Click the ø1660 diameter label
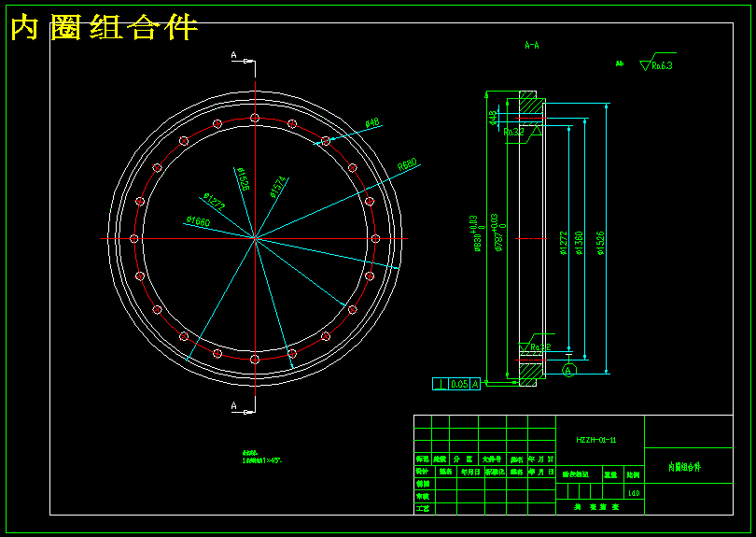 pos(198,221)
